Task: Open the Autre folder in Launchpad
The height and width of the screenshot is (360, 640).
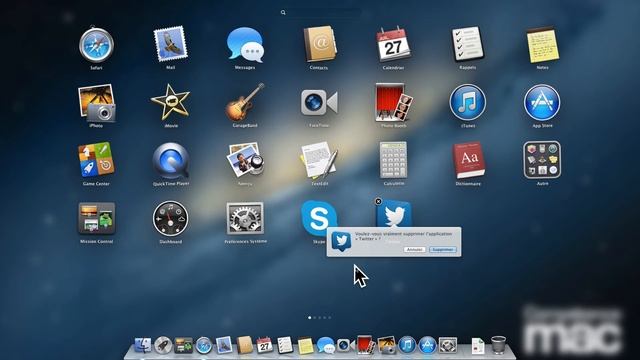Action: coord(542,160)
